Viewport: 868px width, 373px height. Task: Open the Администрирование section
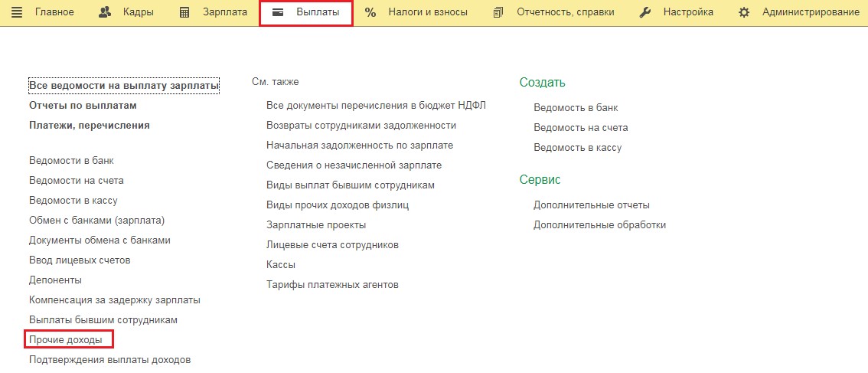811,12
